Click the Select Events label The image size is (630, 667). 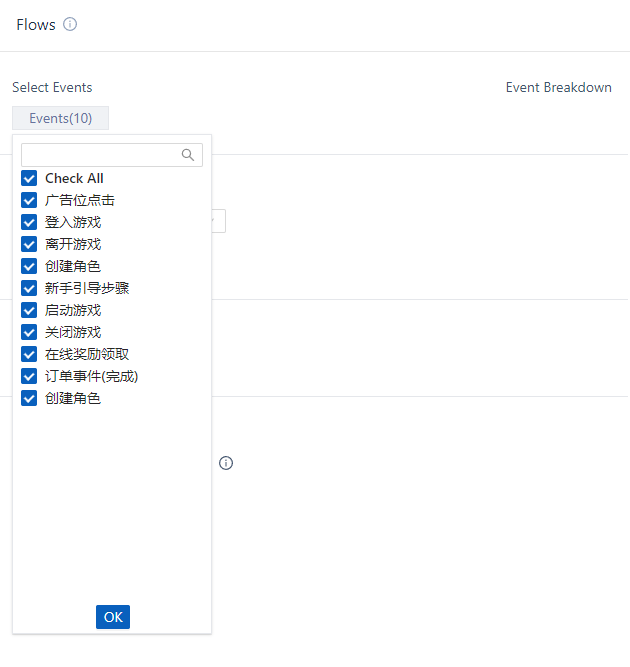tap(52, 87)
